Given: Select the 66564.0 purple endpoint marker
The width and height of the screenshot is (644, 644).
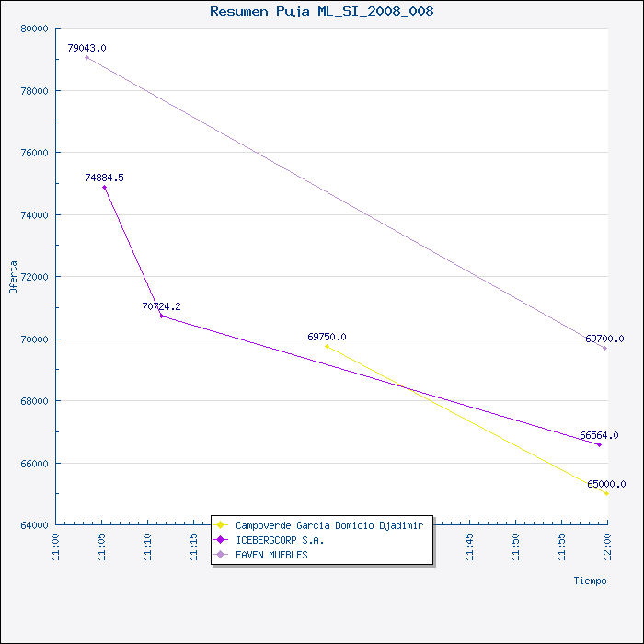Looking at the screenshot, I should point(599,444).
